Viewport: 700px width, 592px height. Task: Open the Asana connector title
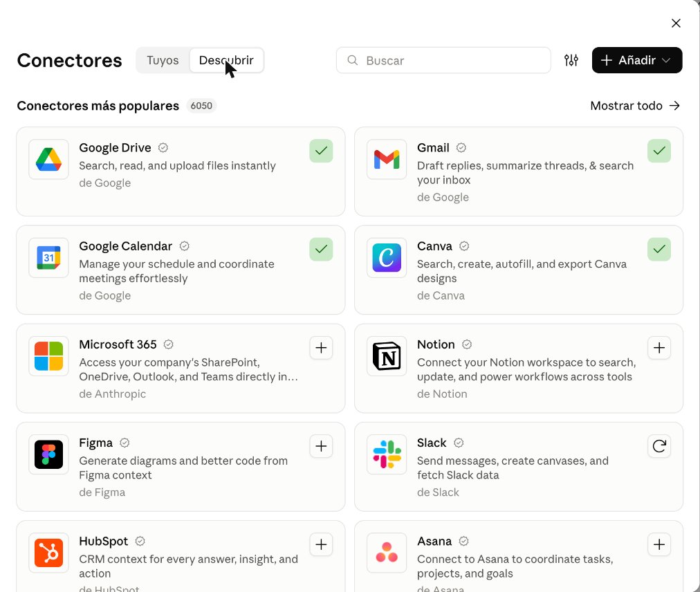pyautogui.click(x=434, y=541)
